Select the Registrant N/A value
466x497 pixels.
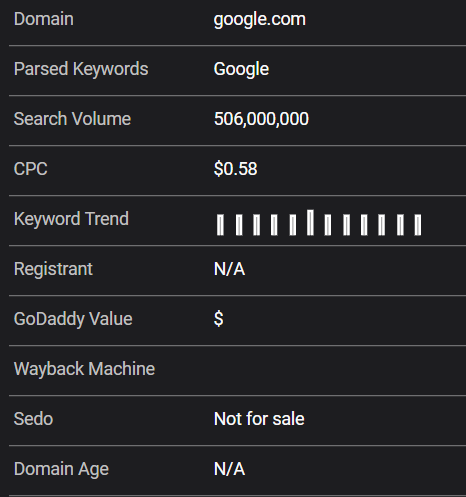point(229,269)
